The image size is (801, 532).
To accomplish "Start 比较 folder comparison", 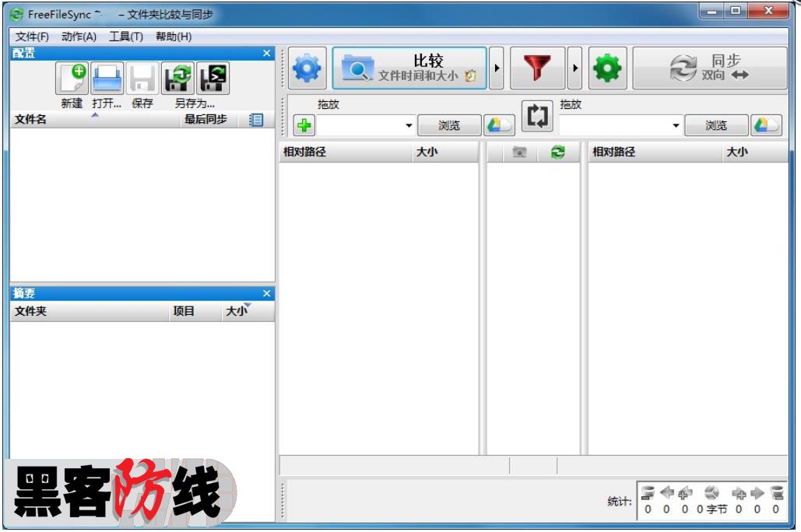I will pos(409,68).
